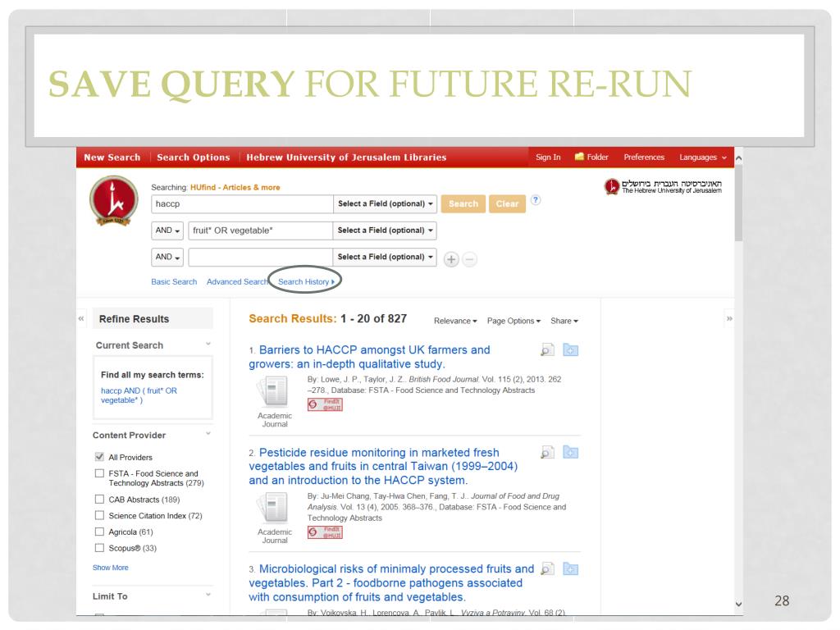Open second row Select a Field dropdown
Screen dimensions: 840x630
385,231
